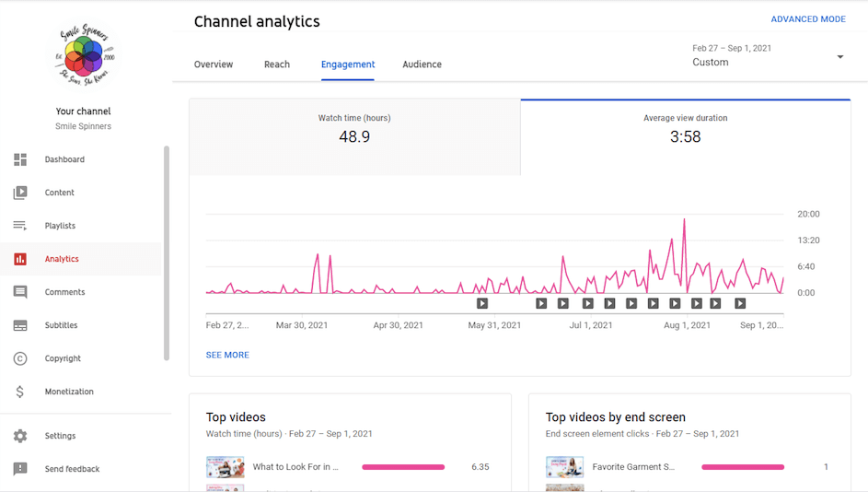Click the 'Top videos by end screen' heading
Image resolution: width=868 pixels, height=492 pixels.
pos(616,417)
